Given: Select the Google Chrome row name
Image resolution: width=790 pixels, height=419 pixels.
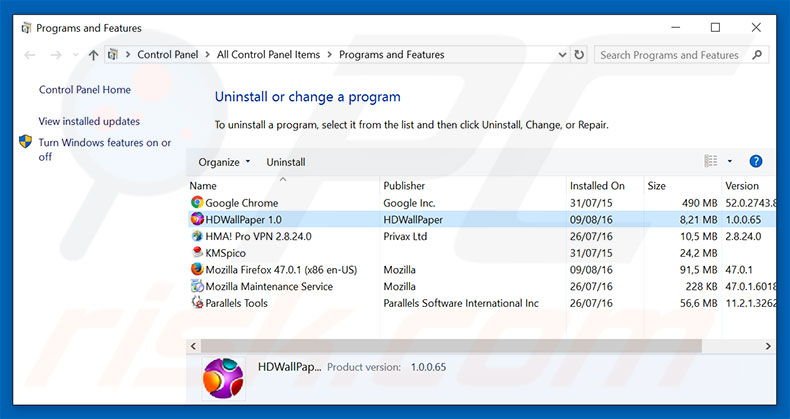Looking at the screenshot, I should 242,203.
